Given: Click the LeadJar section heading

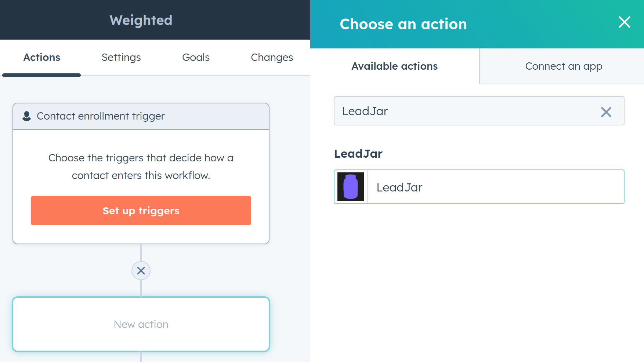Looking at the screenshot, I should pos(358,154).
